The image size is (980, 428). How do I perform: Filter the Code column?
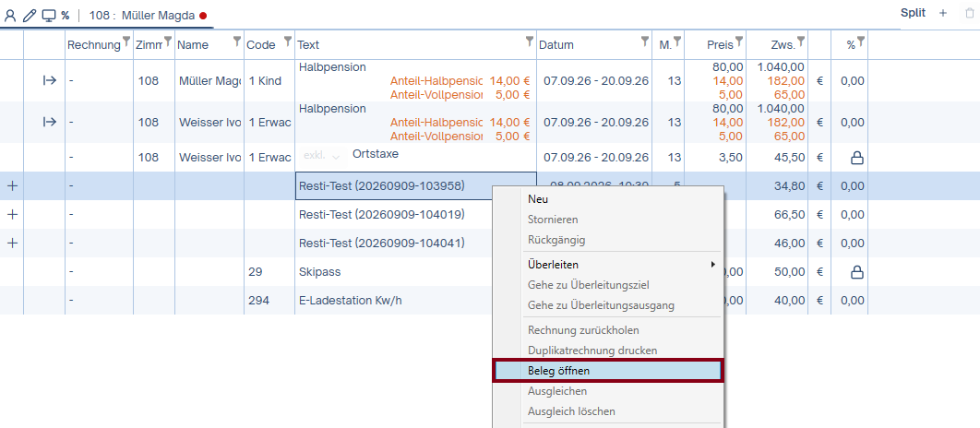(288, 42)
